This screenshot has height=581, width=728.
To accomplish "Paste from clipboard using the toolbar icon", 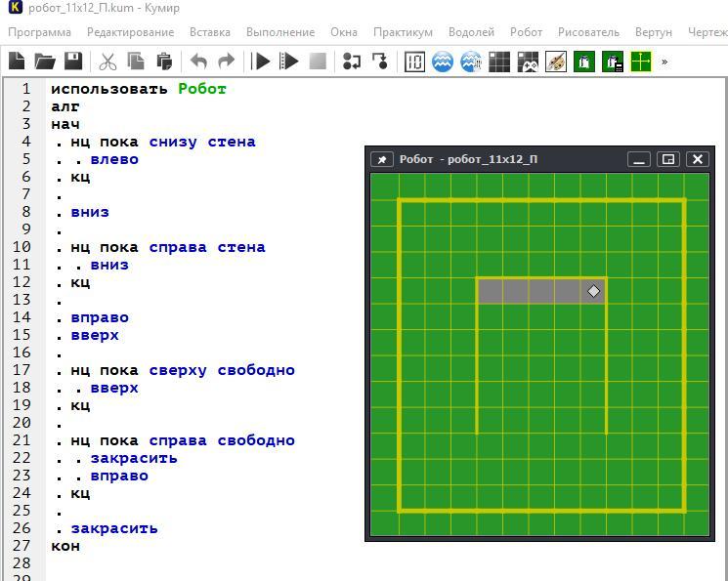I will [x=164, y=62].
